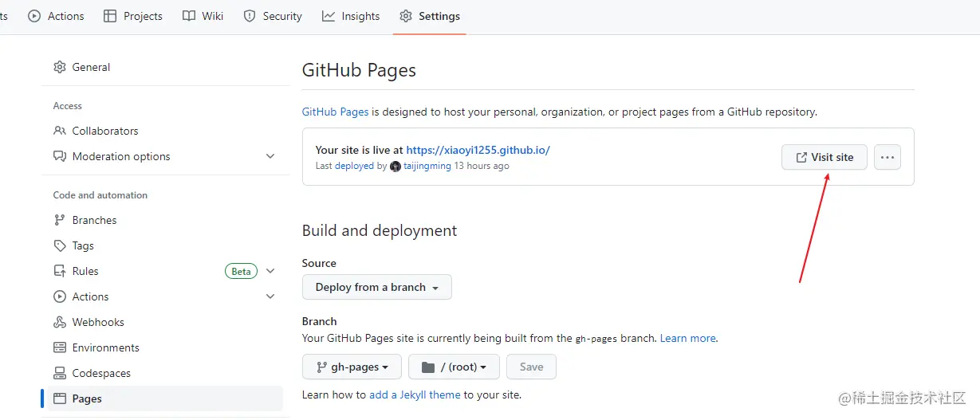
Task: Click the Beta badge next to Rules
Action: click(x=241, y=271)
